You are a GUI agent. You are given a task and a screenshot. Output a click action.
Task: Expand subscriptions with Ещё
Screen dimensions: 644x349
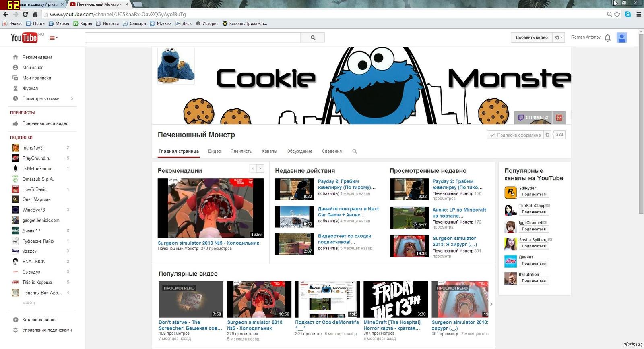29,303
